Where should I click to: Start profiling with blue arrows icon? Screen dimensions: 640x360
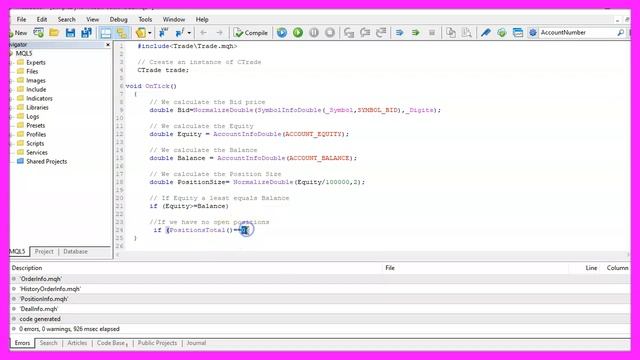point(400,33)
